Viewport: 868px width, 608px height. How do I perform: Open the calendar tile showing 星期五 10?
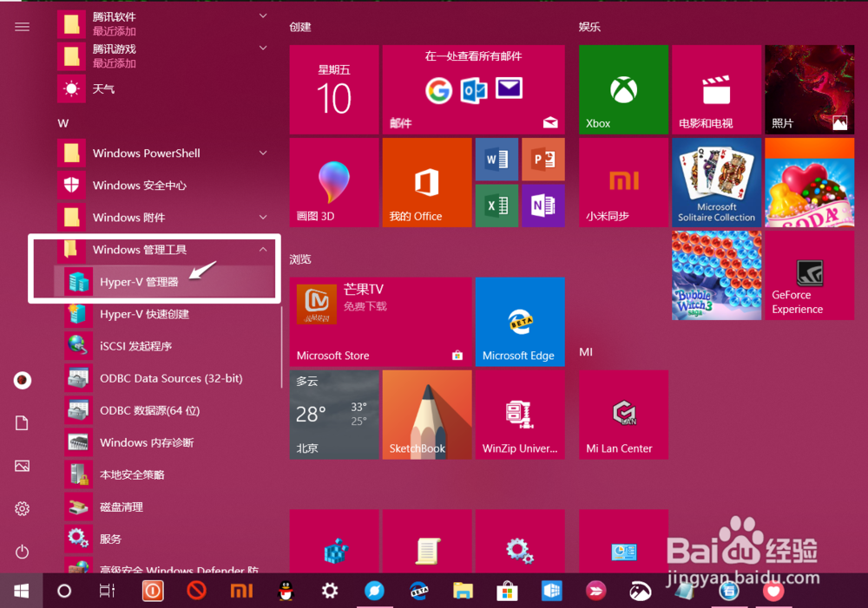(334, 89)
